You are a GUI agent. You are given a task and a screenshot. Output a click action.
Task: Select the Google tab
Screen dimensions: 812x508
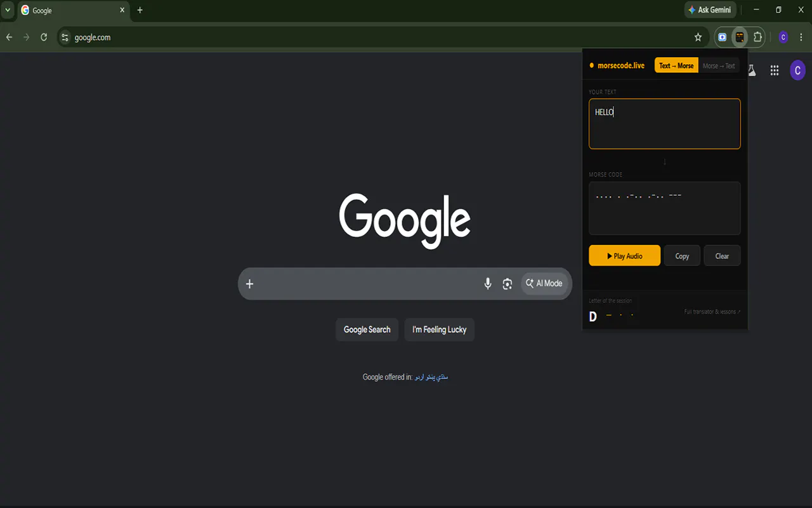[x=72, y=10]
